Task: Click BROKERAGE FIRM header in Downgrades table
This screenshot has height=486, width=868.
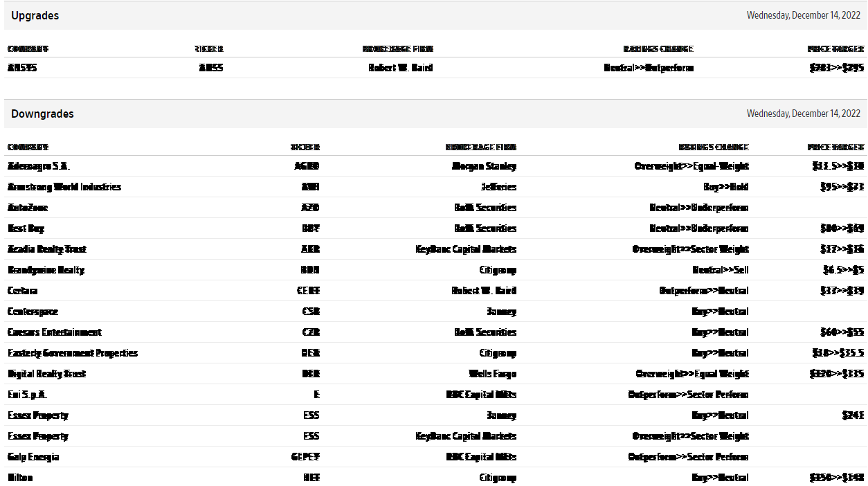Action: click(480, 147)
